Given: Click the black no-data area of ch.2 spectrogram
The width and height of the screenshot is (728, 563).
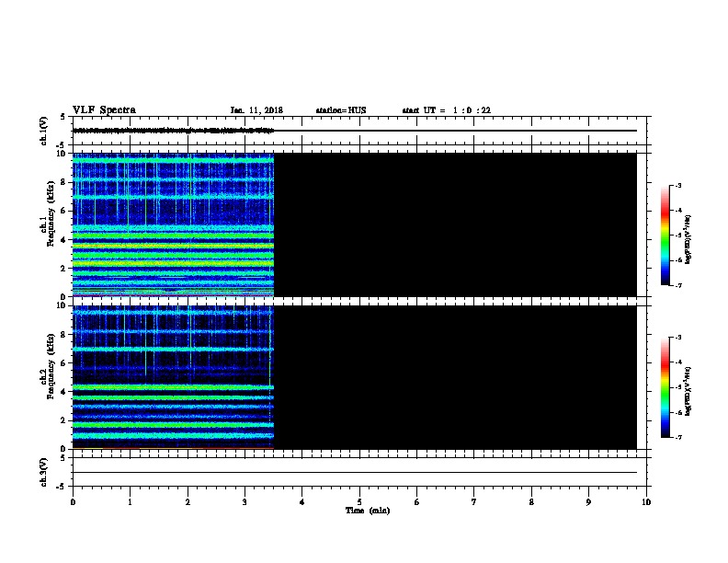Looking at the screenshot, I should (455, 377).
